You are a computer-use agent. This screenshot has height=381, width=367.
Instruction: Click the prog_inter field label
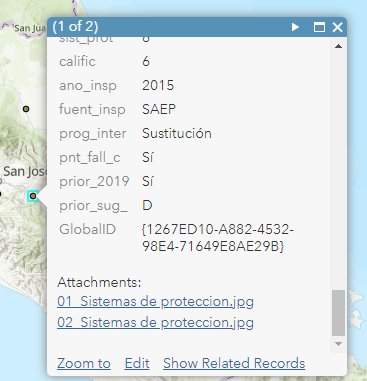(x=93, y=134)
